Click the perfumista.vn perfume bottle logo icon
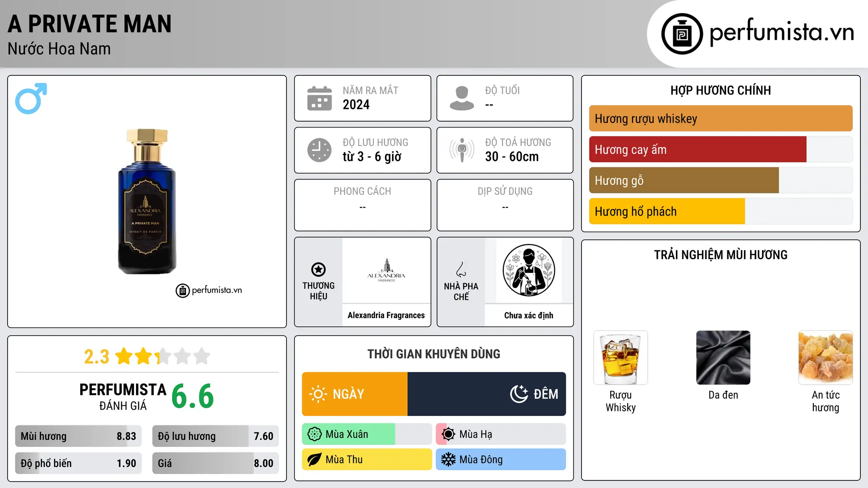Viewport: 868px width, 488px height. click(x=682, y=34)
